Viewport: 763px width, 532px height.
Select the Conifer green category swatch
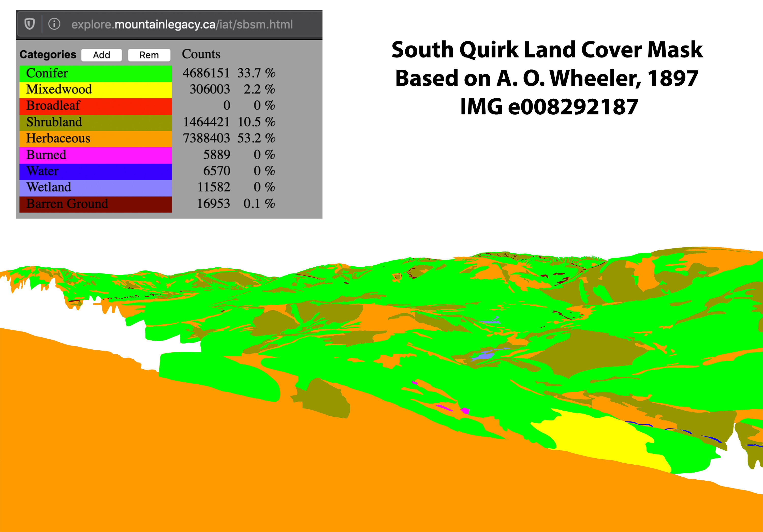pyautogui.click(x=95, y=73)
